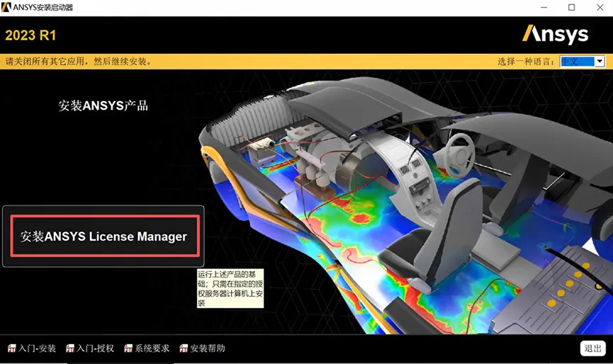Maximize the ANSYS installer window
Viewport: 613px width, 364px height.
click(x=572, y=7)
